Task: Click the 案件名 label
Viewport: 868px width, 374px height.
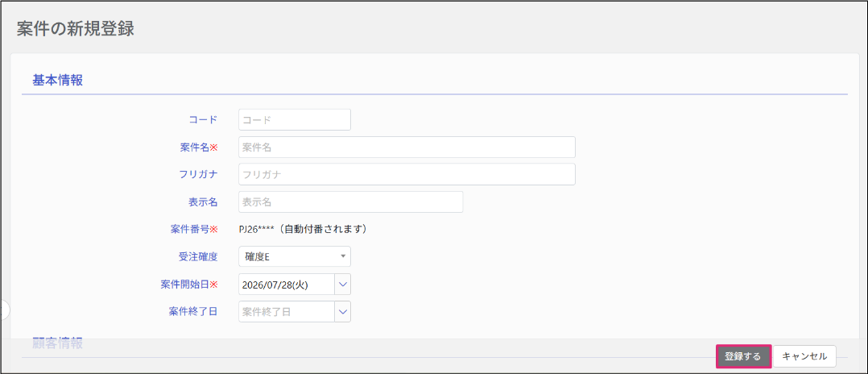Action: 199,148
